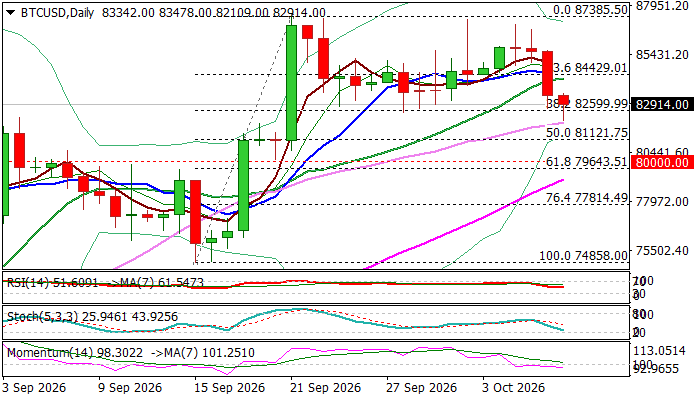Click the 21 Sep 2026 date label

pos(325,388)
